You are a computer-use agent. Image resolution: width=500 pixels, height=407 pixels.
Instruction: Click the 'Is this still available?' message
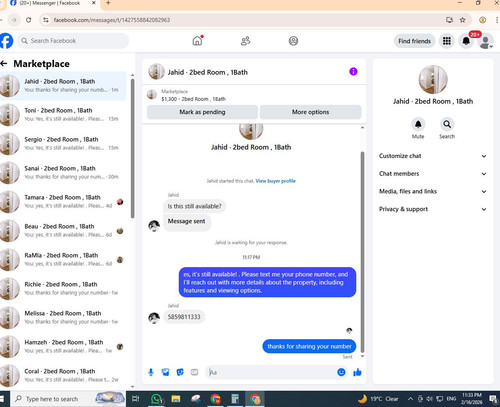(194, 206)
